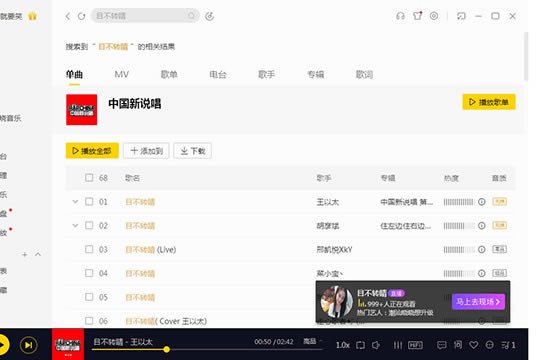Click the next track button
This screenshot has height=360, width=540.
point(29,345)
